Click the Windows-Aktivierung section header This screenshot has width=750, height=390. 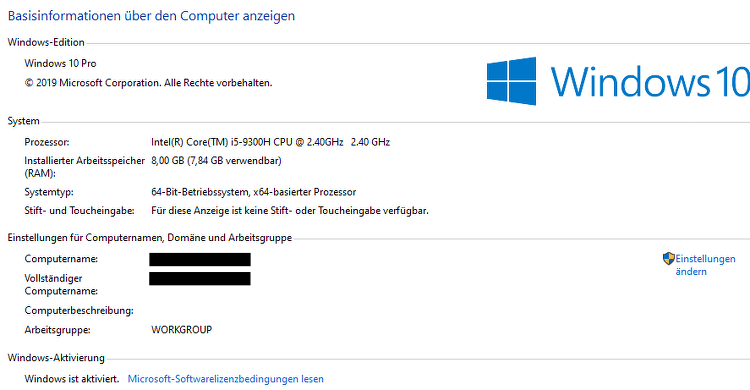click(56, 358)
